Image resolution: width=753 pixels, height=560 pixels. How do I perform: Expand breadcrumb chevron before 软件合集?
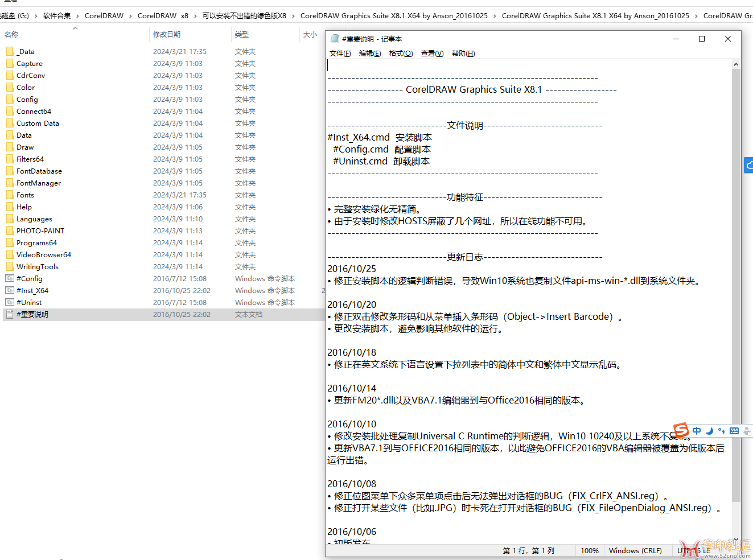click(x=36, y=16)
